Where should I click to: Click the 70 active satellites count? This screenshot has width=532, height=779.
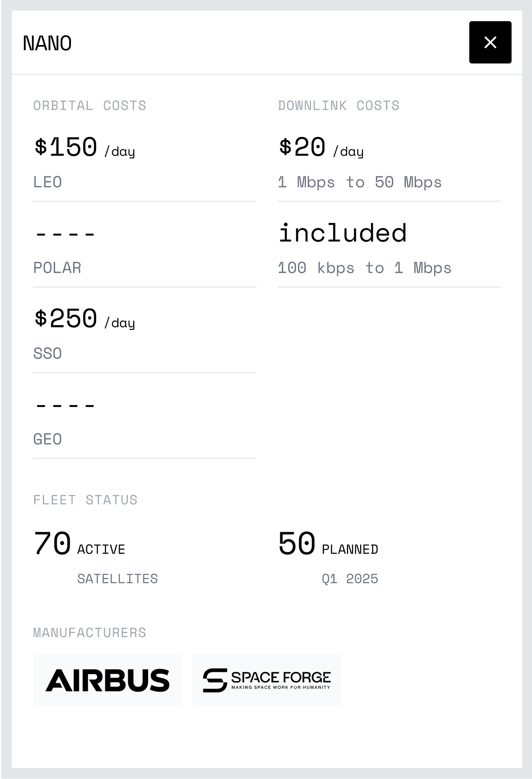(52, 543)
